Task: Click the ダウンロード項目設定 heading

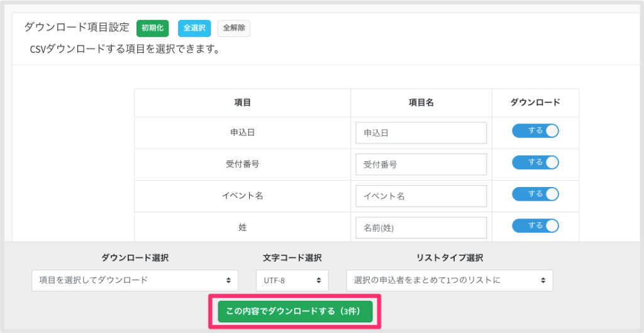Action: point(76,27)
